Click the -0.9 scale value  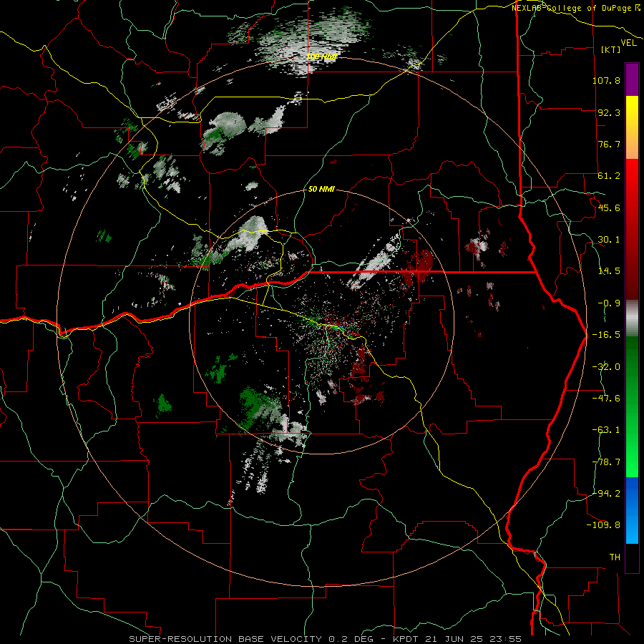(x=609, y=303)
